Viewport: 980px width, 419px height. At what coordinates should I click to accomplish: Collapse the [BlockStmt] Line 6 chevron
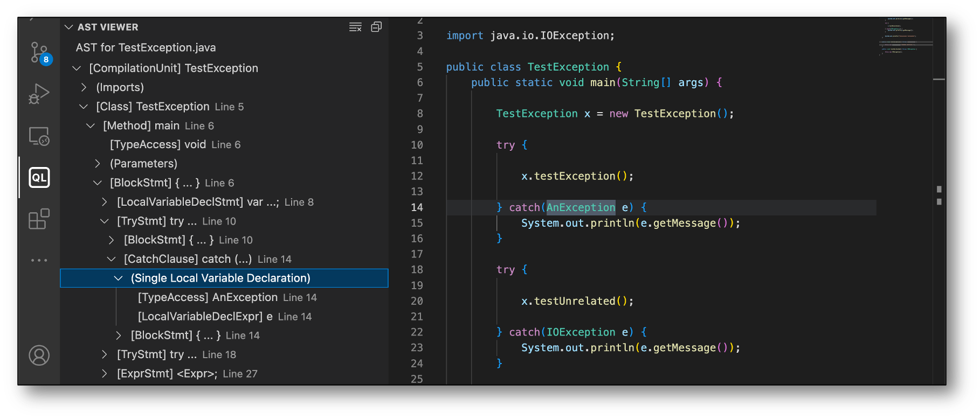click(x=98, y=183)
